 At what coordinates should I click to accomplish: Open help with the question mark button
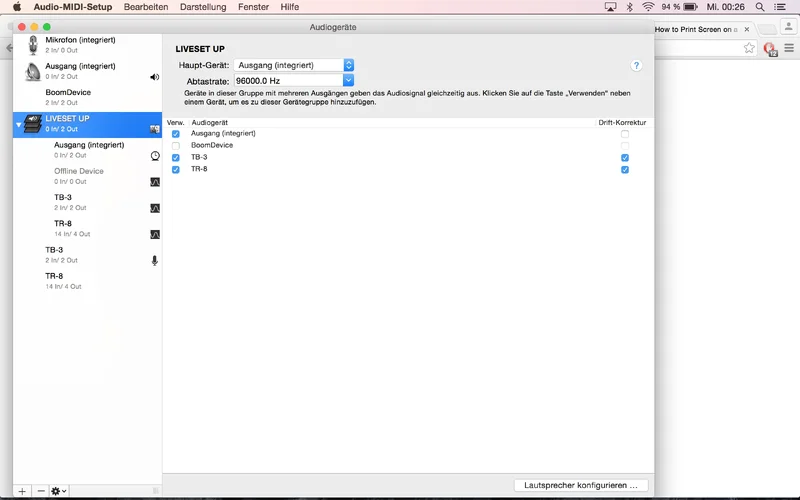636,65
